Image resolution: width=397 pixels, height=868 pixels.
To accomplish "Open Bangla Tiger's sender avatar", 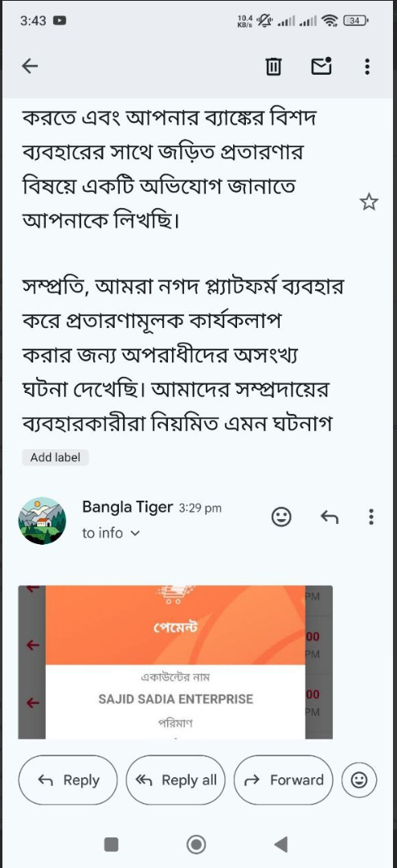I will click(42, 520).
